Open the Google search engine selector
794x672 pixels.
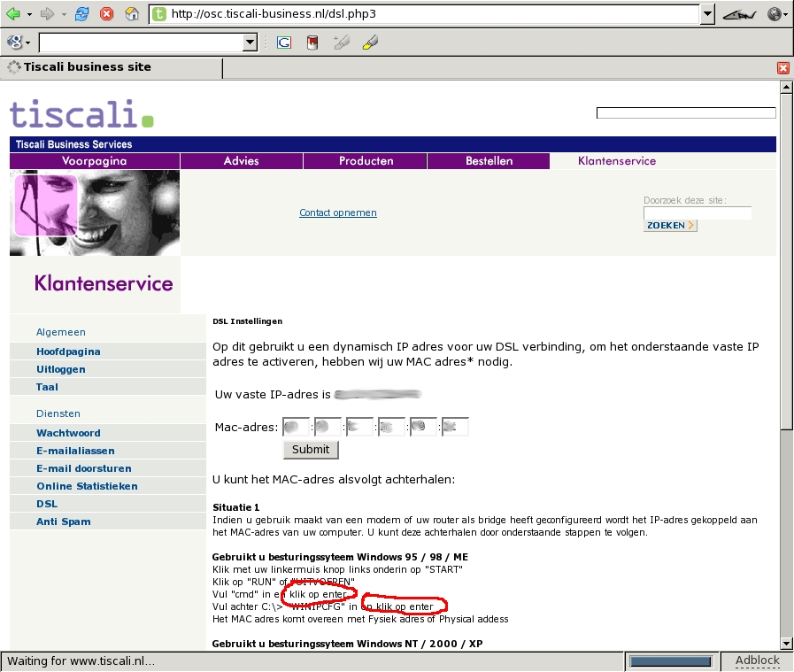pos(19,42)
